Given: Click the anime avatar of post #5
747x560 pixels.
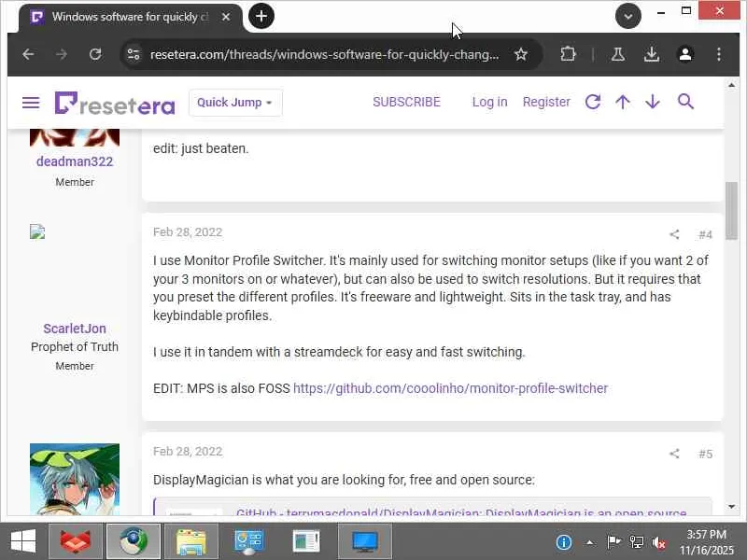Looking at the screenshot, I should pos(75,479).
